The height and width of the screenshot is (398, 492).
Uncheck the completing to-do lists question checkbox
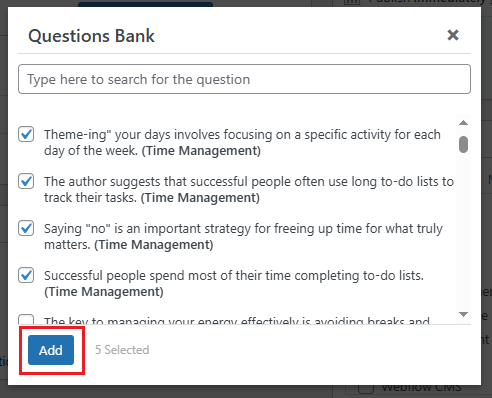point(26,275)
